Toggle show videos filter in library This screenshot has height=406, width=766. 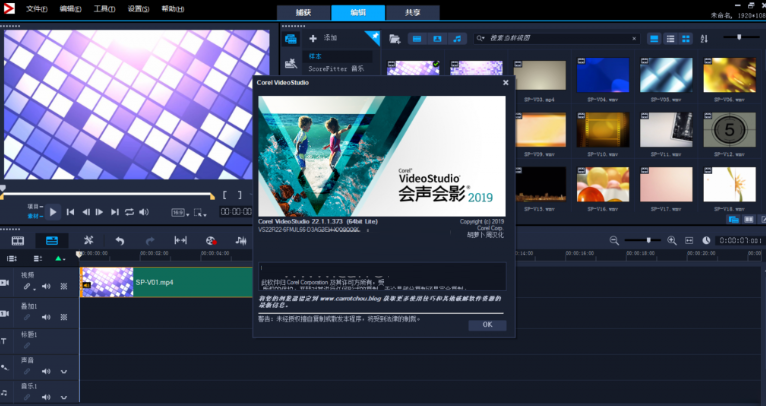[x=417, y=39]
